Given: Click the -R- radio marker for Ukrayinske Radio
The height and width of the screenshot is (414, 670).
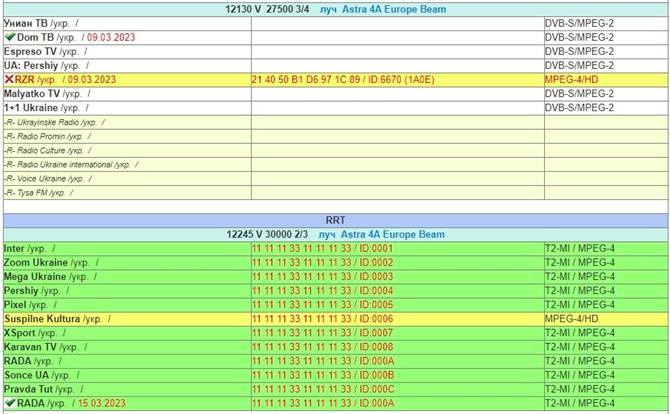Looking at the screenshot, I should tap(10, 122).
